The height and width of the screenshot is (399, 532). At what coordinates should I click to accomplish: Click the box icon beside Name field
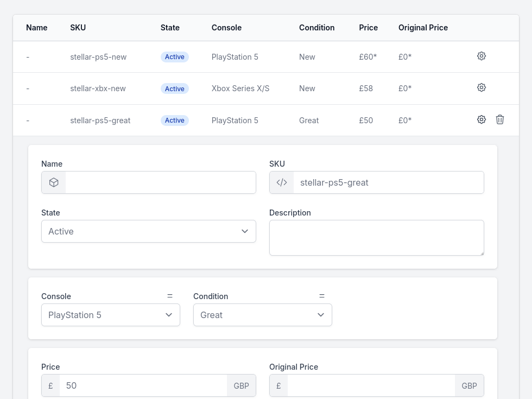tap(54, 183)
